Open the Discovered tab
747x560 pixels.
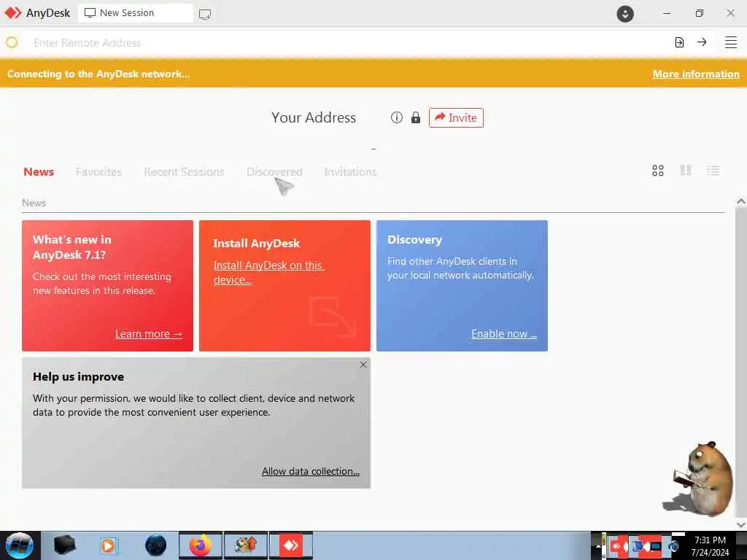coord(274,171)
